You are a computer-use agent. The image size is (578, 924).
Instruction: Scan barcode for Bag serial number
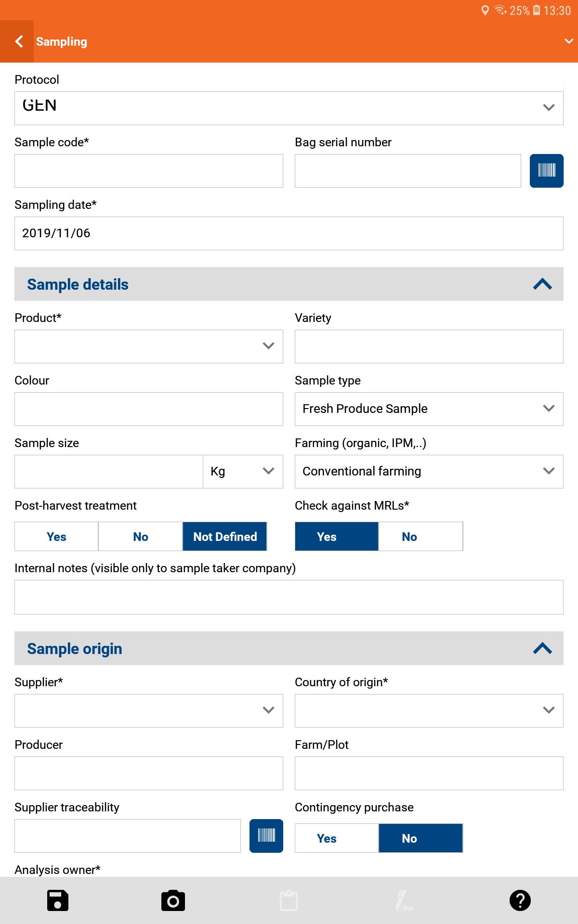[x=546, y=171]
